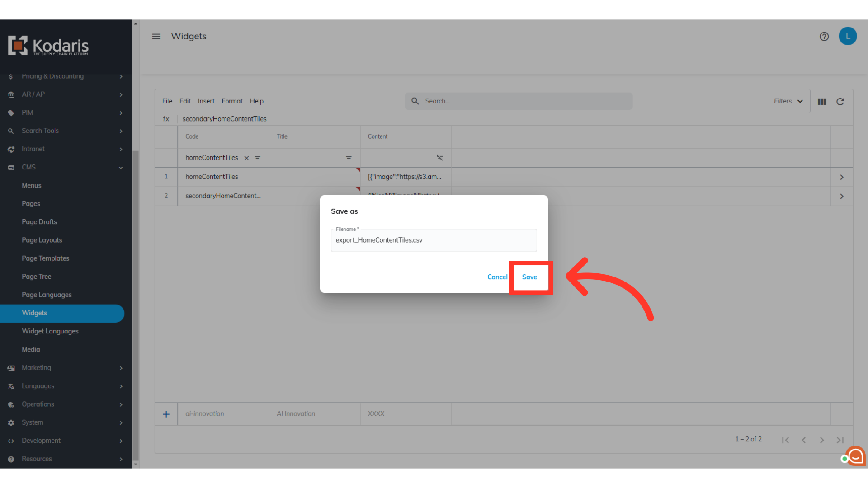Expand the Filters dropdown
The width and height of the screenshot is (868, 488).
click(x=788, y=101)
